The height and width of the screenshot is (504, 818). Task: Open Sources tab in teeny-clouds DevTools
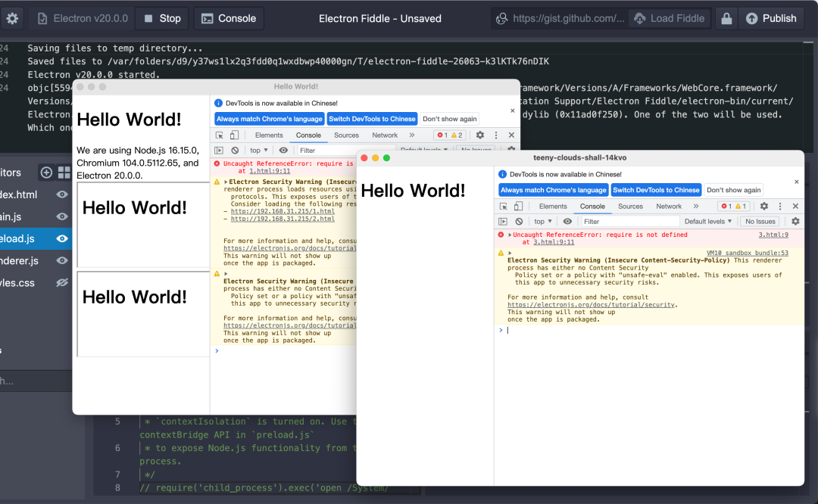coord(630,207)
